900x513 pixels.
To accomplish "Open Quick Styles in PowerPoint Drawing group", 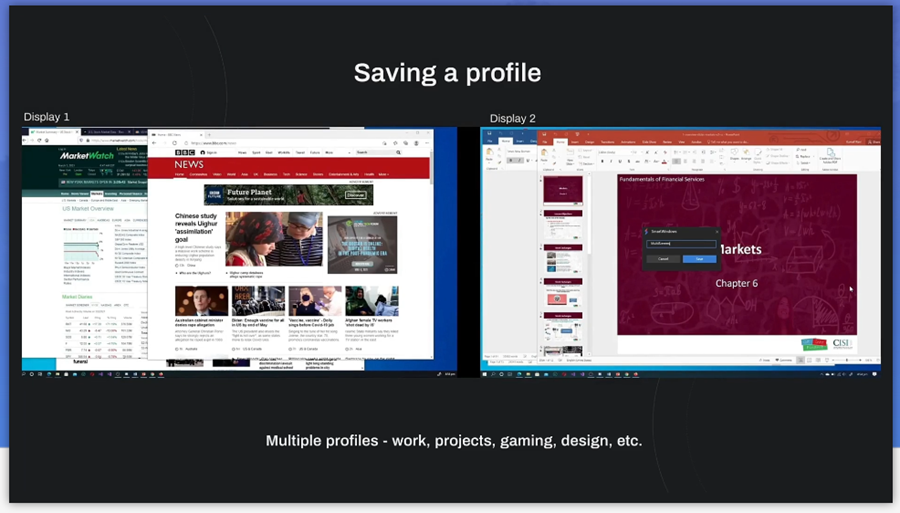I will point(758,154).
